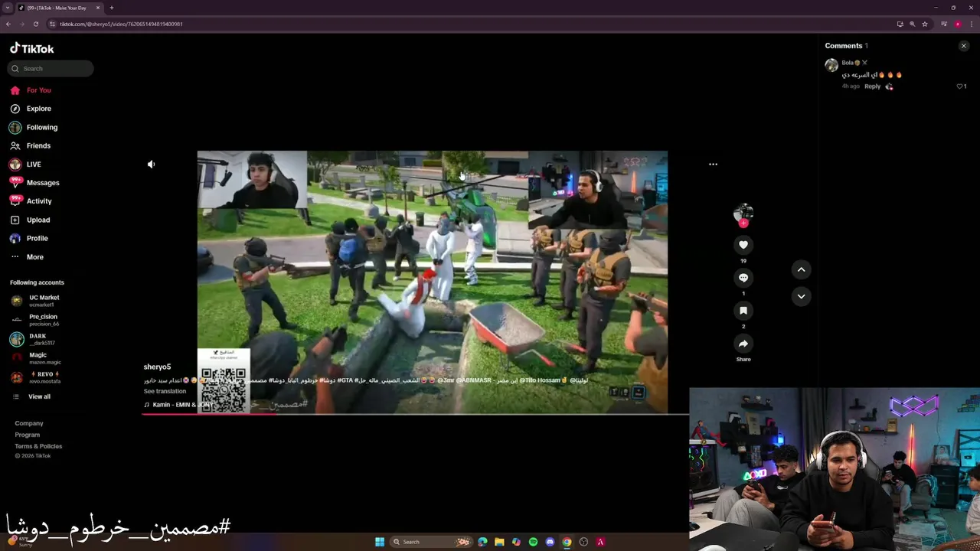
Task: Bookmark the video to favorites
Action: (x=743, y=311)
